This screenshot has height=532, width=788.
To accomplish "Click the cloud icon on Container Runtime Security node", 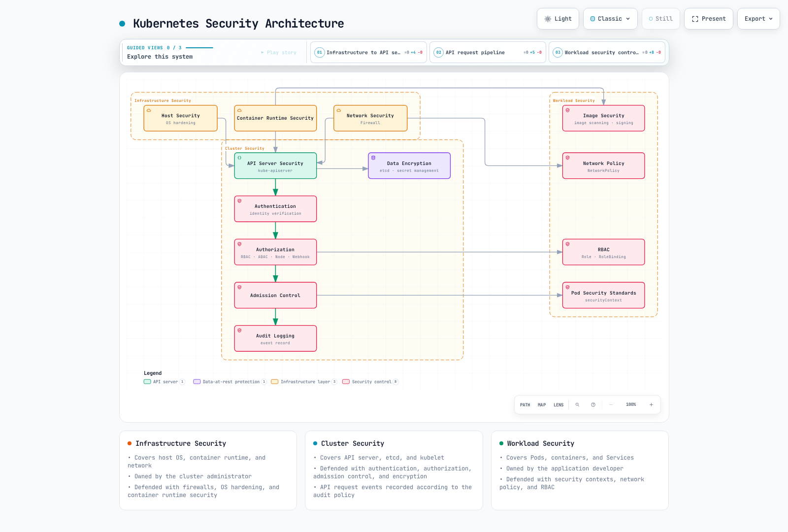I will click(239, 110).
